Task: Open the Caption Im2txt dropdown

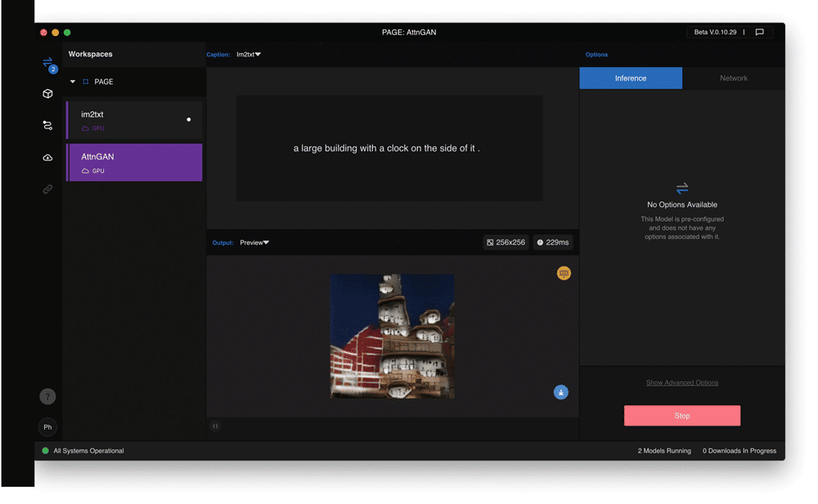Action: [249, 55]
